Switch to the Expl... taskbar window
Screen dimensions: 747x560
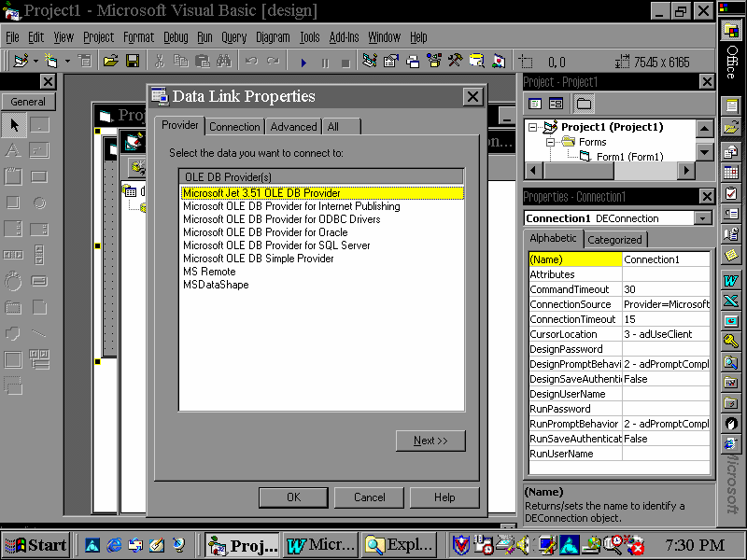pos(401,545)
